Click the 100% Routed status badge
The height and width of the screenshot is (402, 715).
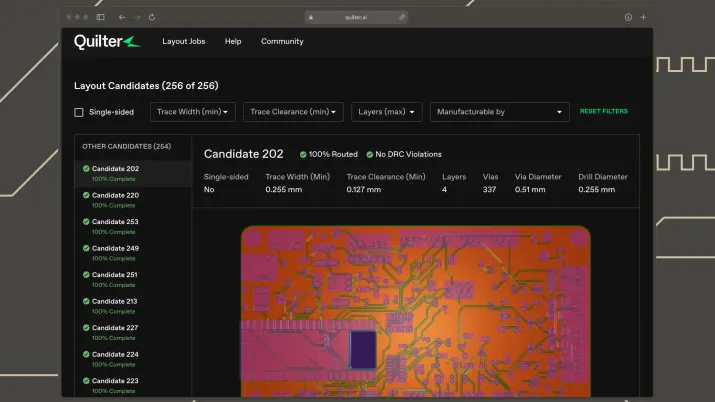click(329, 155)
